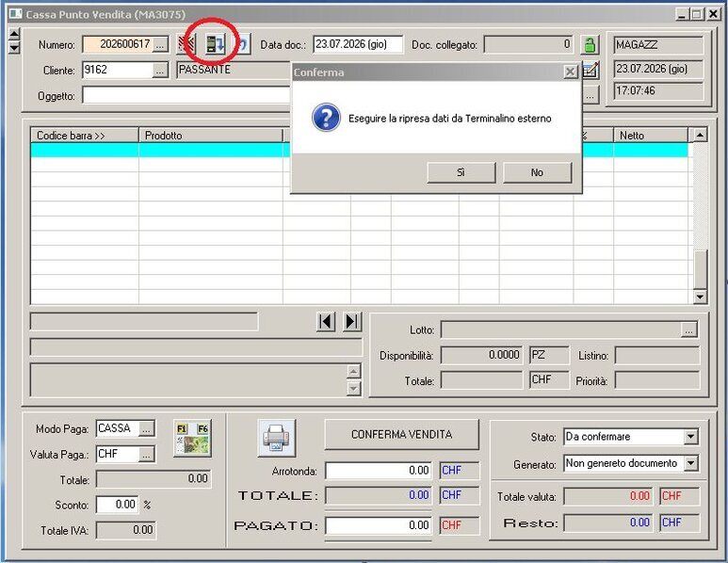728x563 pixels.
Task: Open the Modo Paga lookup ellipsis
Action: point(146,429)
